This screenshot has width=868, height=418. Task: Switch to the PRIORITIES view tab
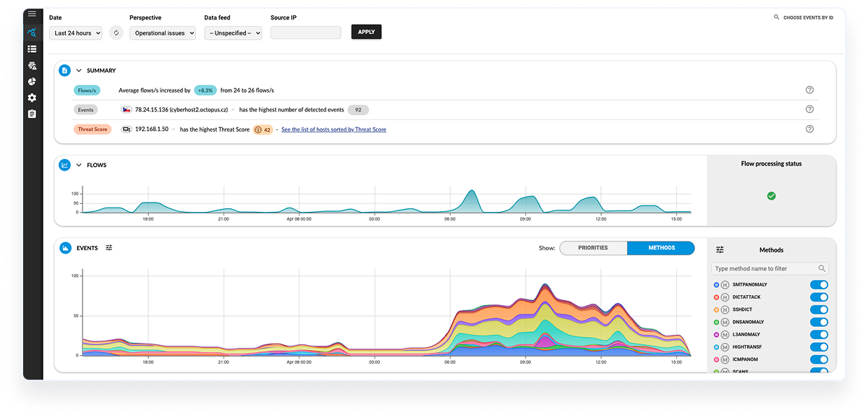pyautogui.click(x=593, y=248)
